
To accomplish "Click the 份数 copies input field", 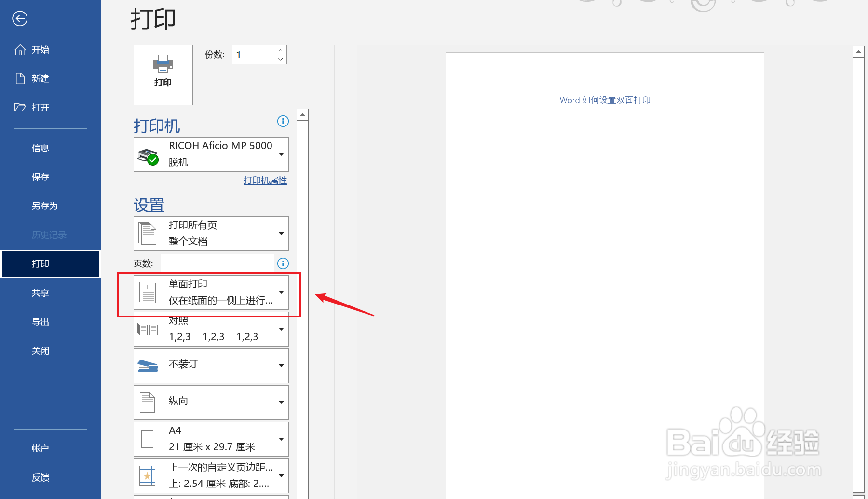I will click(x=254, y=55).
